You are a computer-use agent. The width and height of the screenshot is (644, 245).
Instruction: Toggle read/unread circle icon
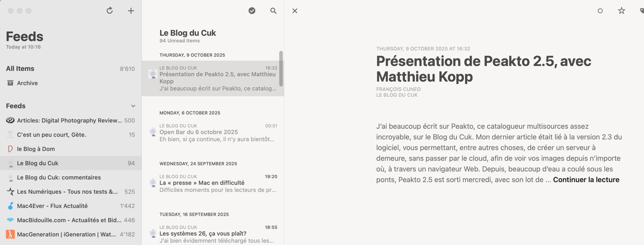(600, 11)
